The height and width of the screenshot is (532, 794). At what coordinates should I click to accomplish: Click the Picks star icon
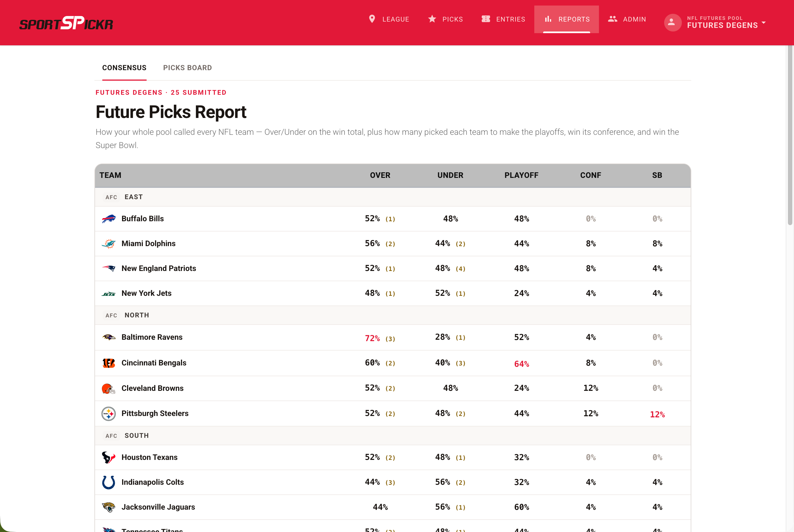pos(432,19)
